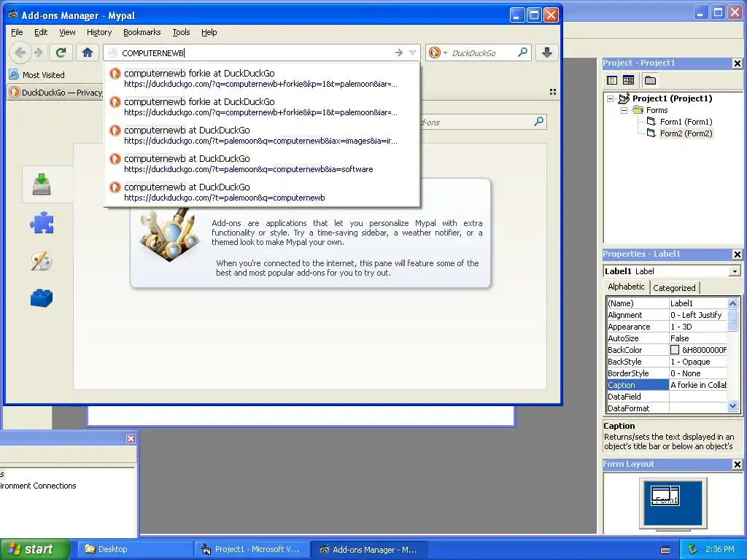This screenshot has width=747, height=560.
Task: Click the magnifier in DuckDuckGo search box
Action: click(x=522, y=52)
